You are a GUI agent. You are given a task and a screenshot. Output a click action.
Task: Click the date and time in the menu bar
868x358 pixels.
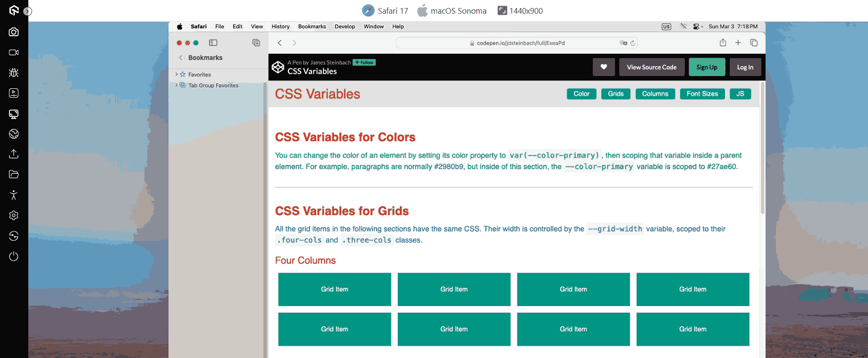tap(733, 26)
